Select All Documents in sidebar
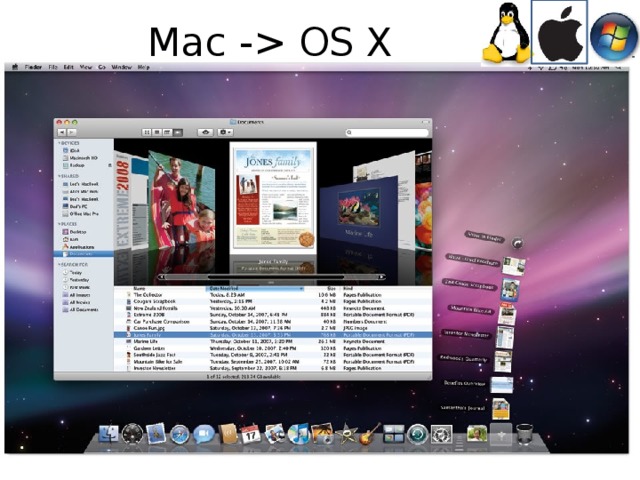The image size is (640, 480). click(x=80, y=310)
